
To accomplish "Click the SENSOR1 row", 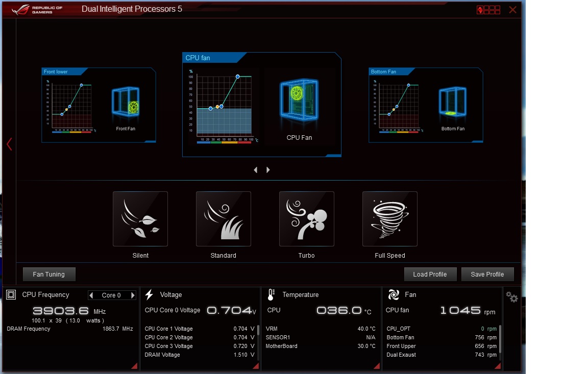I will [321, 337].
